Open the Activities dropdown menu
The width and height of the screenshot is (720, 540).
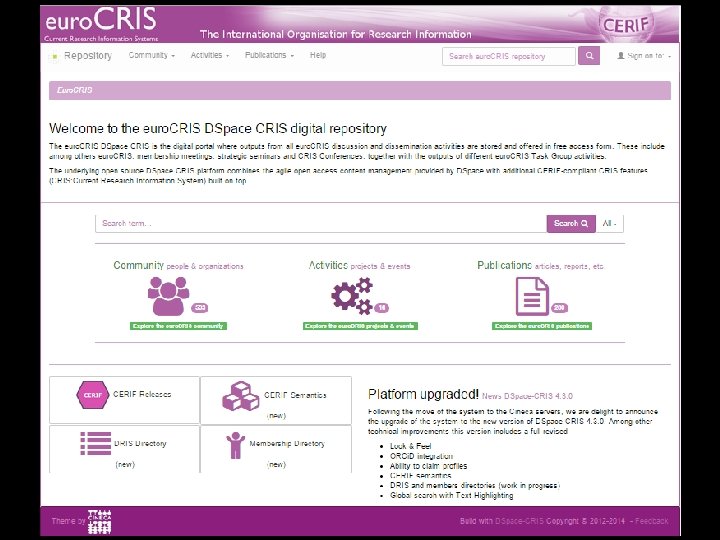tap(210, 55)
